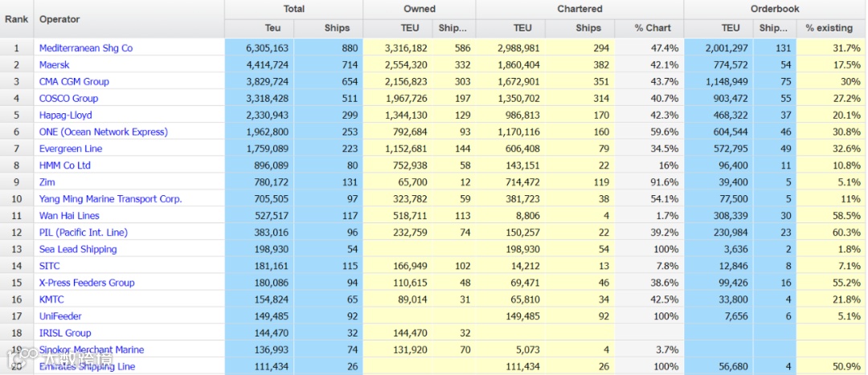Select orderbook TEU cell 7,656

point(719,316)
